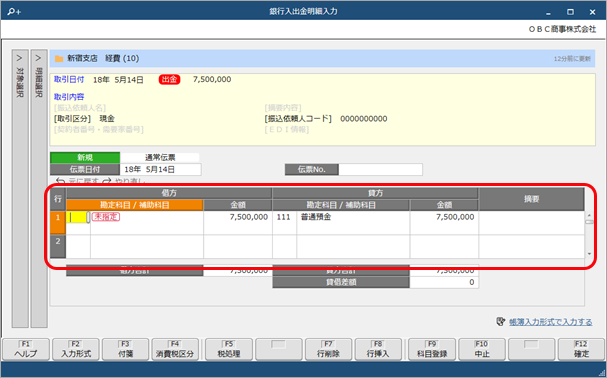Click the 伝票No. input field
607x378 pixels.
380,170
